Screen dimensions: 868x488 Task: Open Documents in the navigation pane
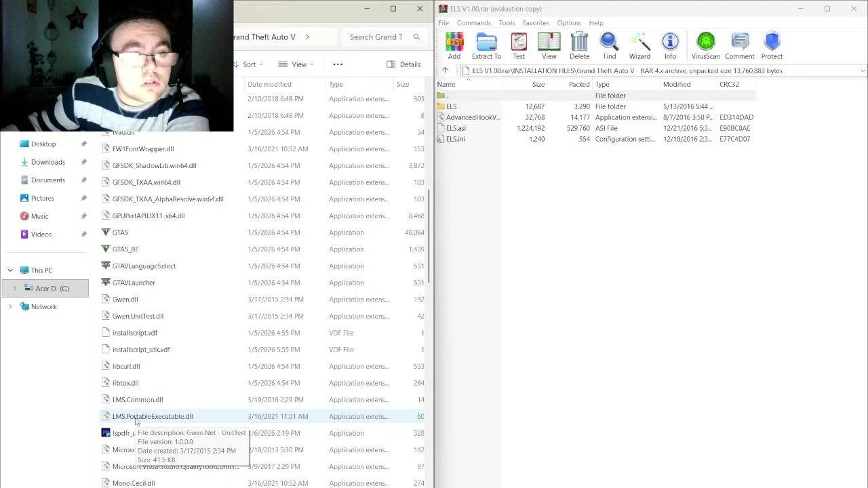(47, 180)
